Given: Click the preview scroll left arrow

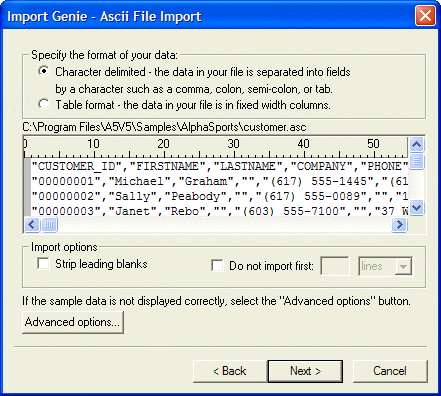Looking at the screenshot, I should pos(32,224).
